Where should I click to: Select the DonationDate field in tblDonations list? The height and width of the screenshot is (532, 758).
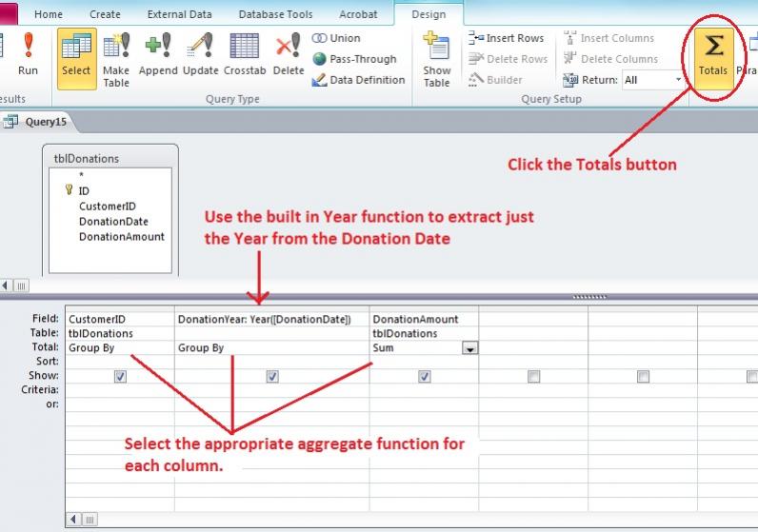(113, 222)
